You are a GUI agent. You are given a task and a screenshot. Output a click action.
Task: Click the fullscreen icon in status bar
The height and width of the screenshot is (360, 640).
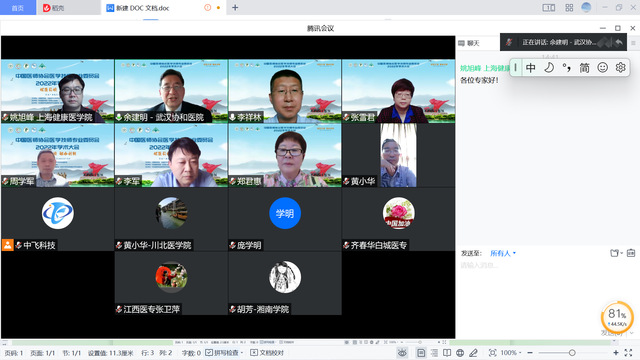[x=629, y=353]
